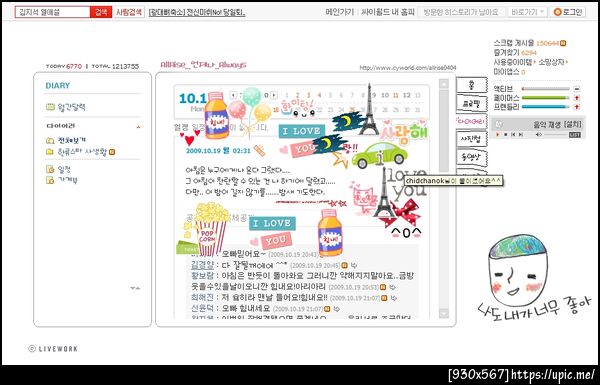This screenshot has width=600, height=385.
Task: Switch to the 프로필 tab
Action: point(471,103)
